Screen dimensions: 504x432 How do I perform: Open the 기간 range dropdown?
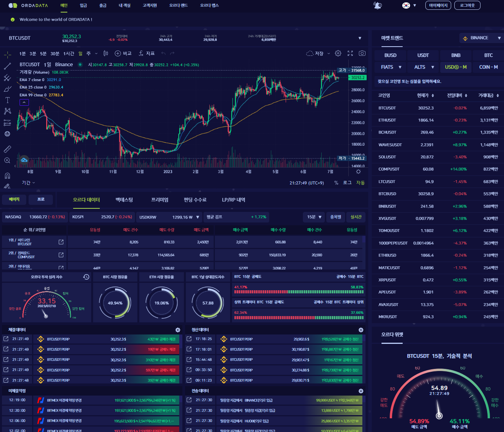tap(29, 183)
